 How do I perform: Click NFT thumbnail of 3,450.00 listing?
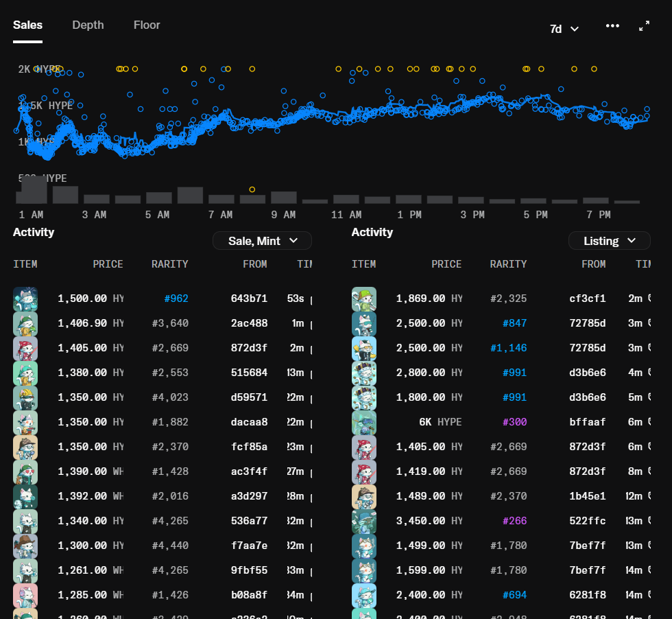[x=364, y=522]
